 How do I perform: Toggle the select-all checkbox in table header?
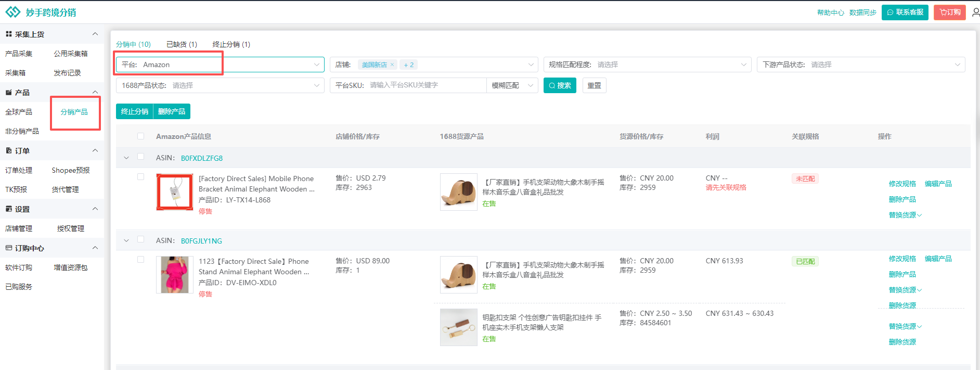tap(140, 136)
